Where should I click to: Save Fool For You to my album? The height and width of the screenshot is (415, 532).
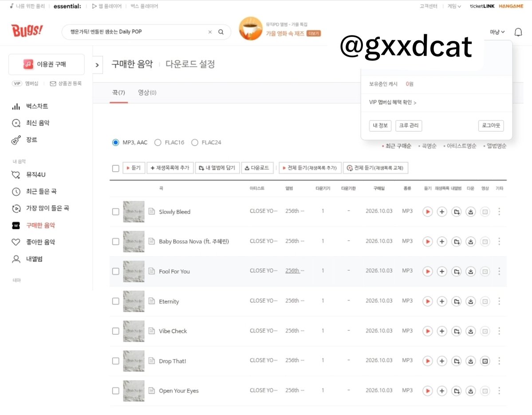click(x=456, y=272)
